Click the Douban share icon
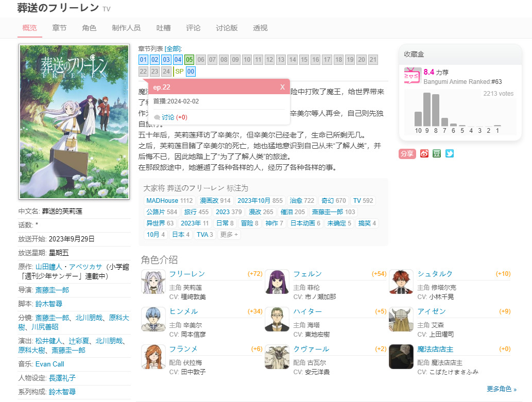 [x=437, y=154]
